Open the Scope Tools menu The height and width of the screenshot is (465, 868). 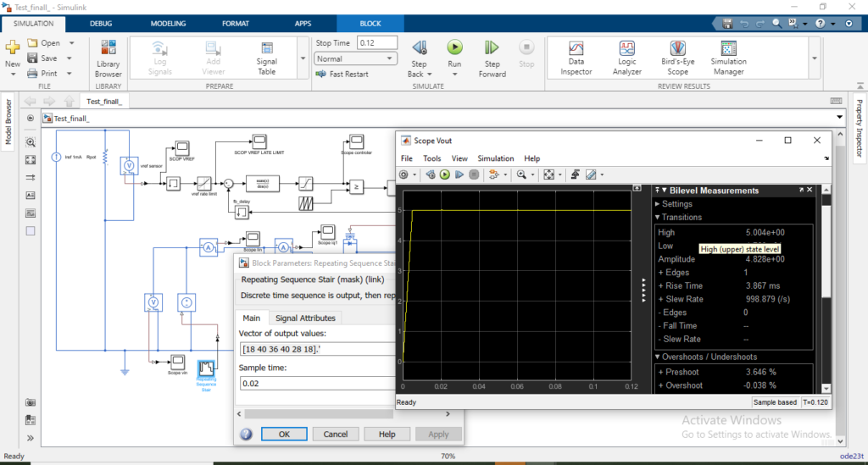431,158
